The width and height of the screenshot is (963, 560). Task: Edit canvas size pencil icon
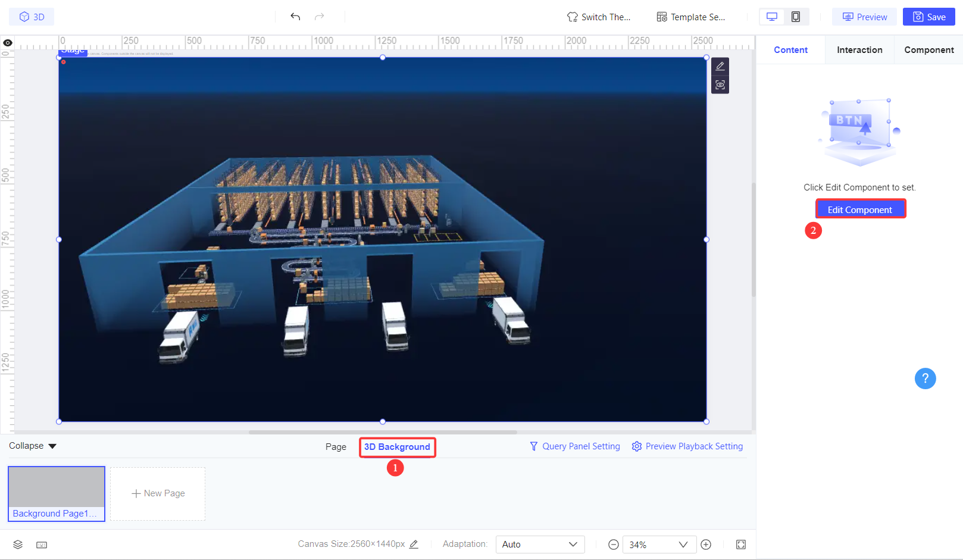coord(414,544)
